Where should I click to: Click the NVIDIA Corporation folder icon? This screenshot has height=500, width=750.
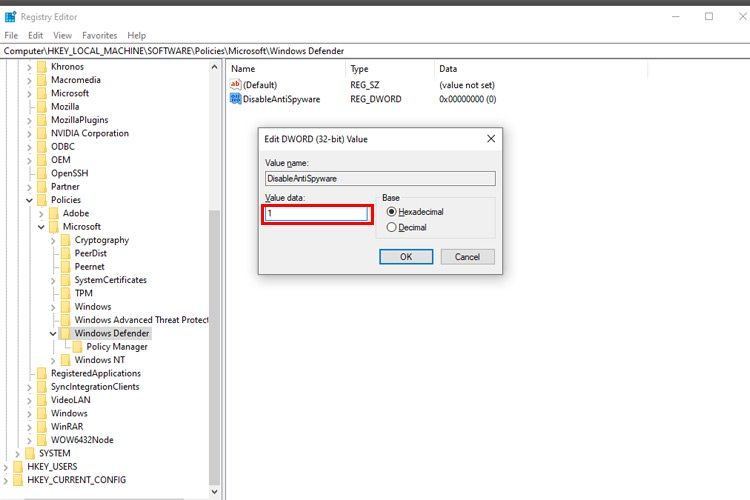point(42,133)
